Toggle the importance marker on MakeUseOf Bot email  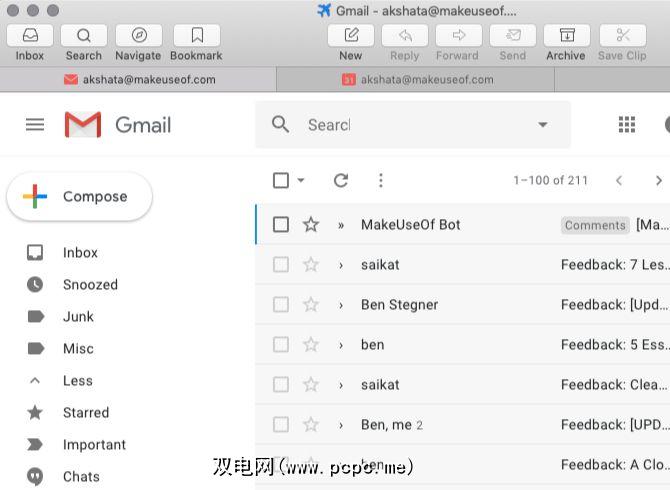tap(341, 225)
